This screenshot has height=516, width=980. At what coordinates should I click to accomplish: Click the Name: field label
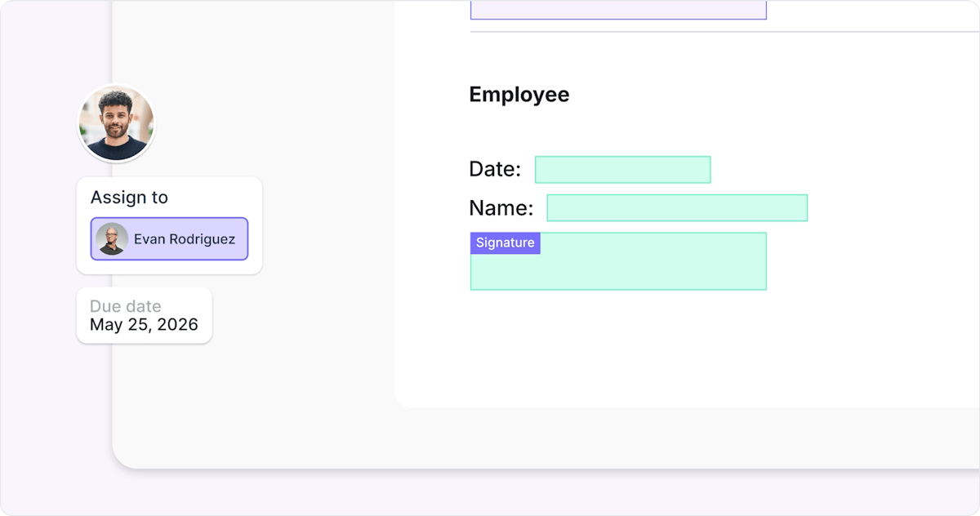coord(501,208)
